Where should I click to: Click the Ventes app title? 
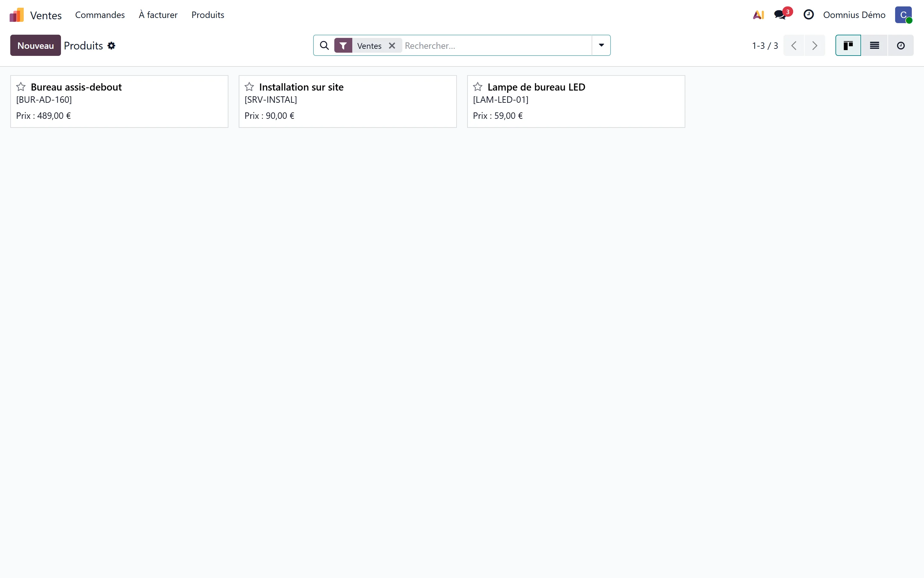[x=46, y=15]
